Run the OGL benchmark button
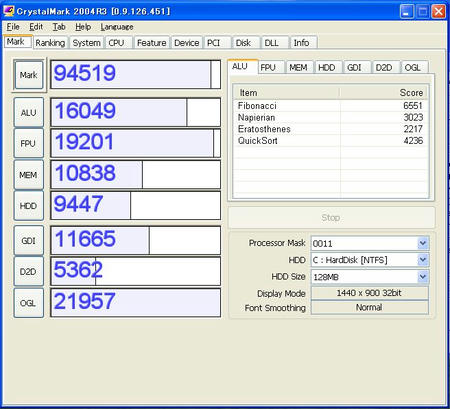The width and height of the screenshot is (450, 409). [x=29, y=303]
